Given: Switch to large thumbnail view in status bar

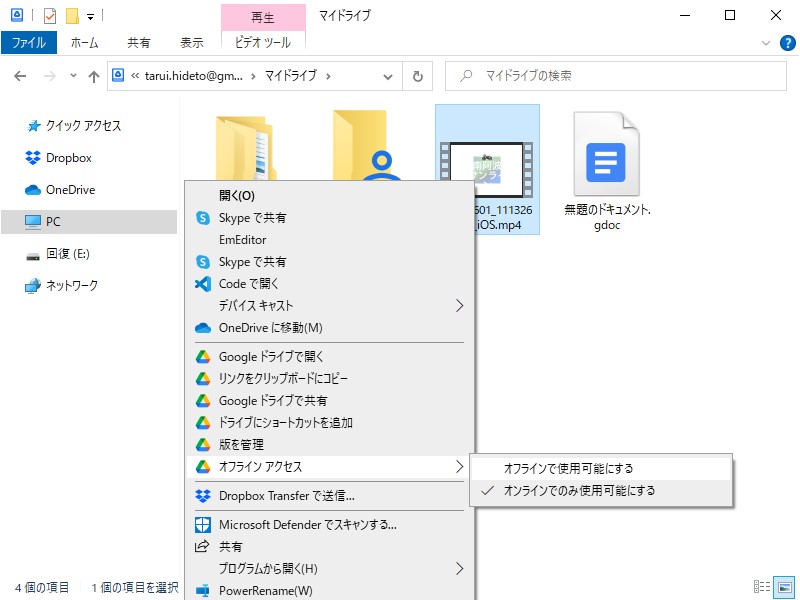Looking at the screenshot, I should coord(781,588).
